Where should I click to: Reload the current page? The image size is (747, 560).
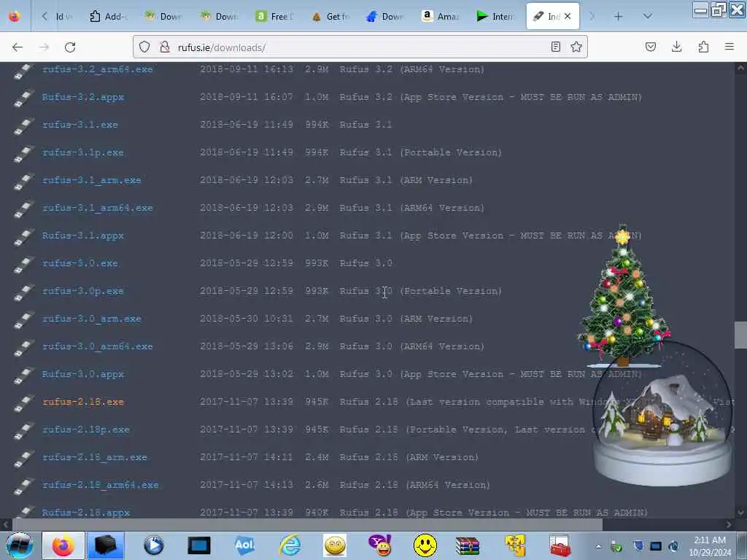70,47
